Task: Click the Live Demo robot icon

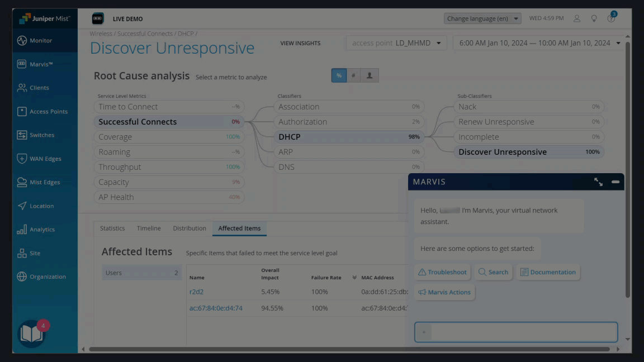Action: point(98,18)
